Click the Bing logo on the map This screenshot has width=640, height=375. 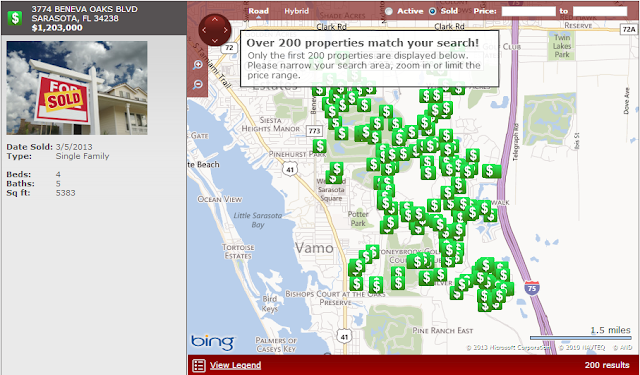pyautogui.click(x=213, y=343)
